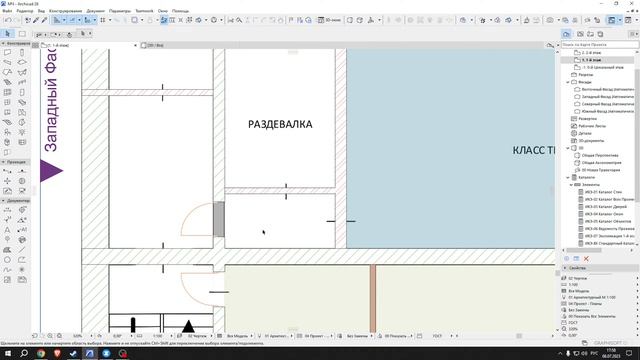Open the View Map navigator icon
Viewport: 640px width, 360px height.
[x=580, y=34]
